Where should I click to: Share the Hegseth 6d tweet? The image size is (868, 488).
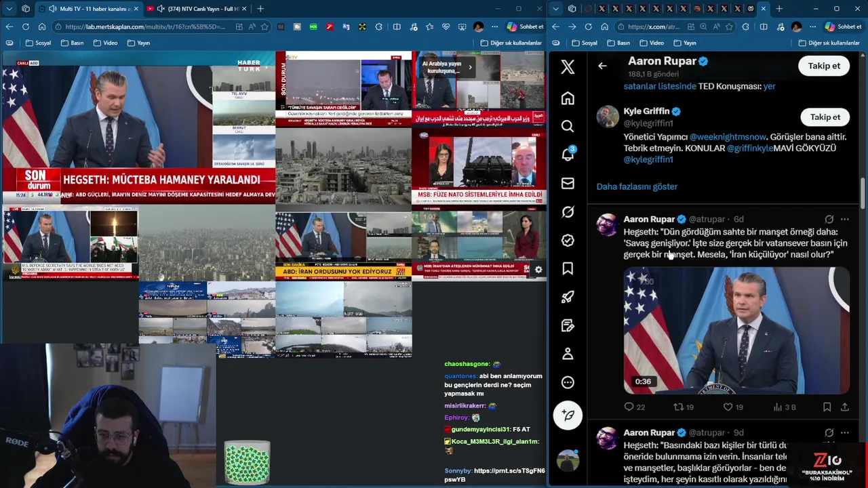click(844, 407)
